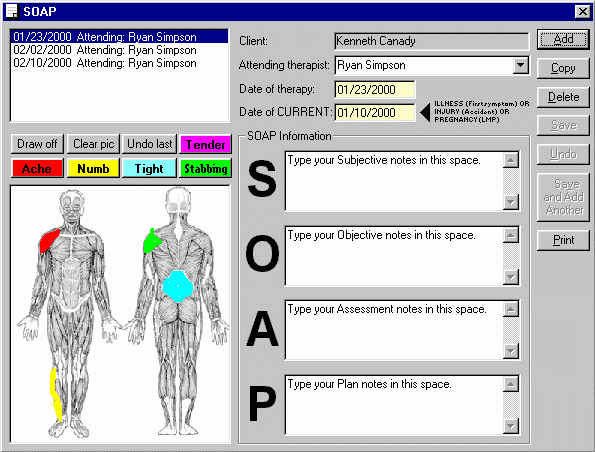Click the yellow leg mark on front figure
595x452 pixels.
56,394
